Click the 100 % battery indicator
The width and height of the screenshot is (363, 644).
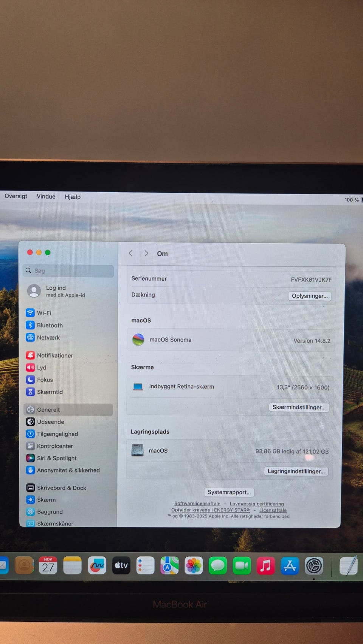coord(352,200)
